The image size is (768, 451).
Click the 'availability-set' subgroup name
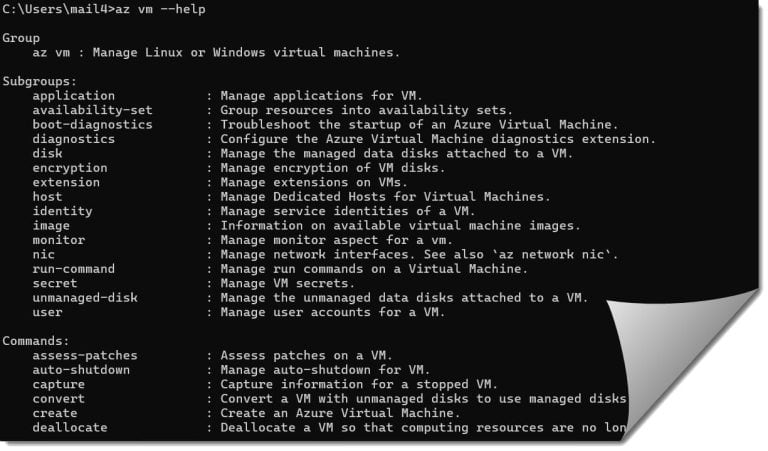91,110
